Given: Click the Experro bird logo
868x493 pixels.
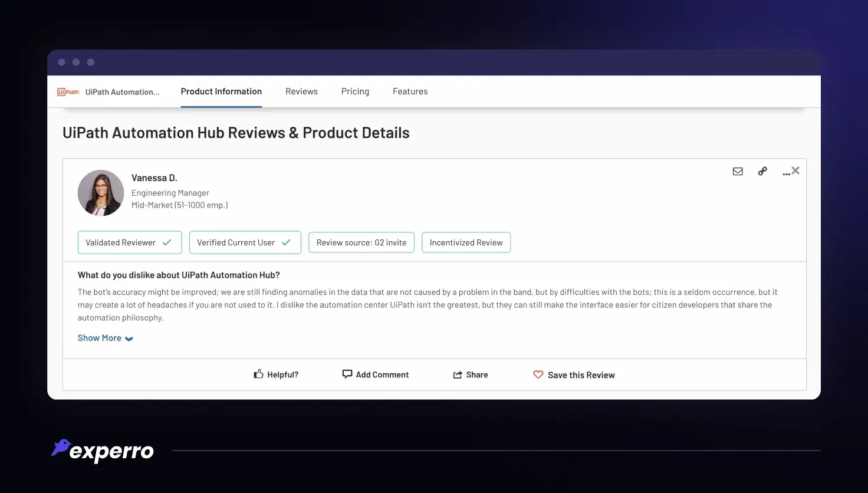Looking at the screenshot, I should (61, 448).
